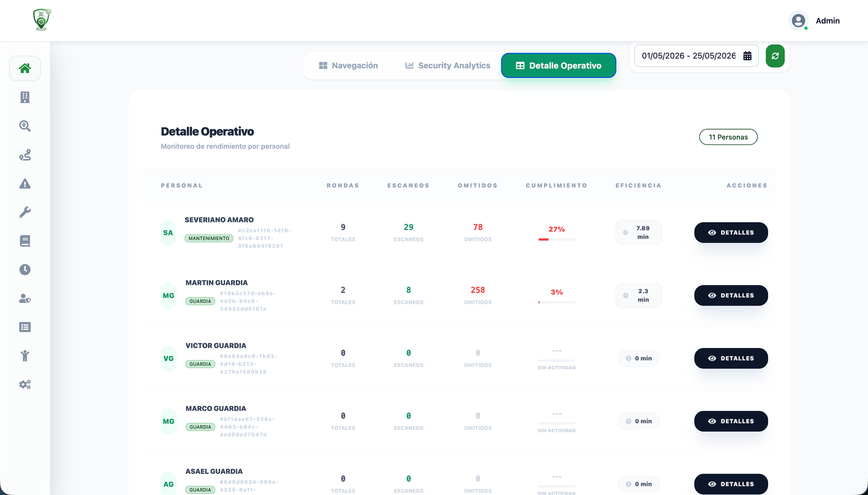Screen dimensions: 868x495
Task: Click Marco Guardia's 0 min efficiency chip
Action: coord(639,421)
